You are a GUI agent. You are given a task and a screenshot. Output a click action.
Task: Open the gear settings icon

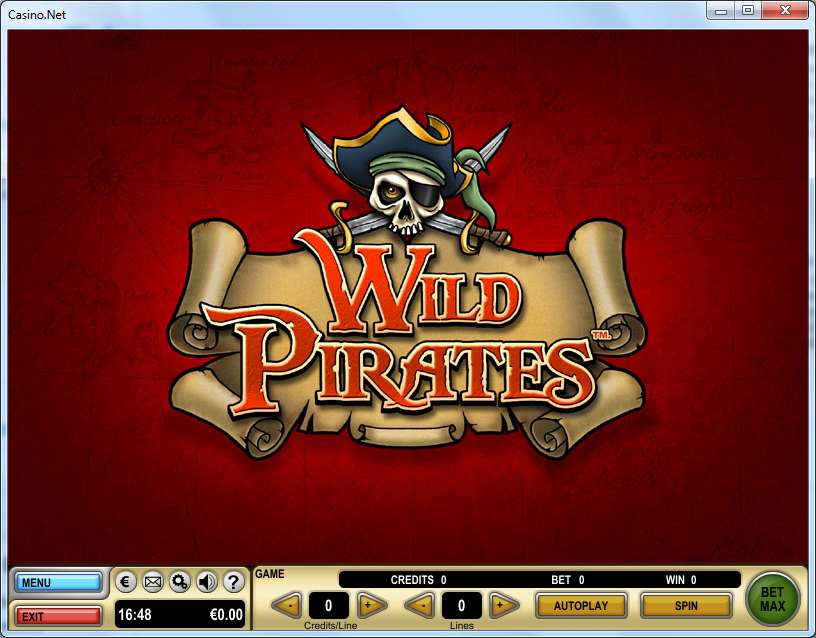[x=180, y=581]
